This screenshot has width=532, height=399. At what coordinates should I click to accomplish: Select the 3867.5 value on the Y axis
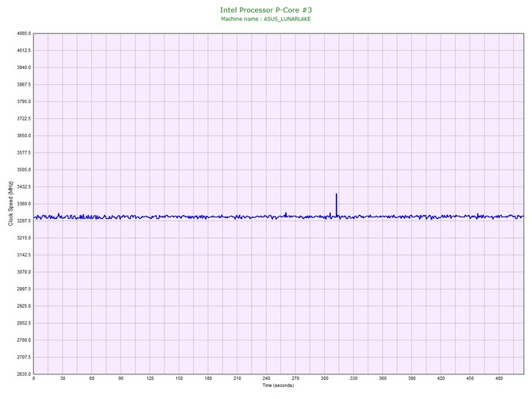24,85
